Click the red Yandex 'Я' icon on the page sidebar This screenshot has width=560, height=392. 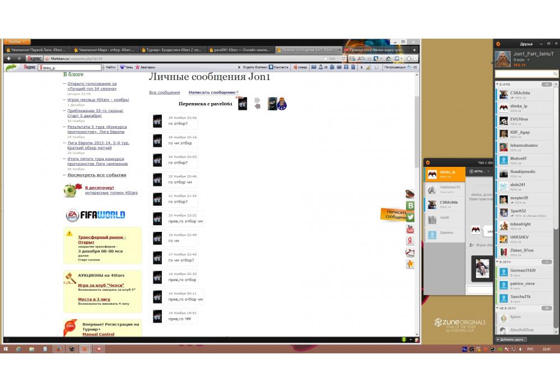coord(410,241)
